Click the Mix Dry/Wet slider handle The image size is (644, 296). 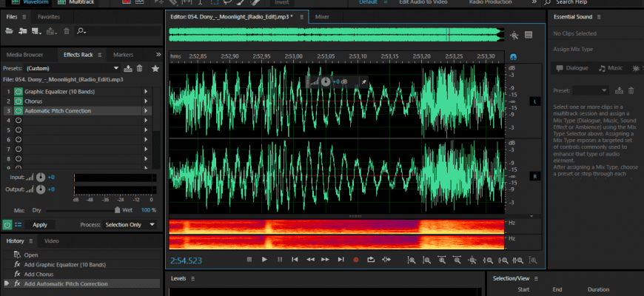pos(117,210)
